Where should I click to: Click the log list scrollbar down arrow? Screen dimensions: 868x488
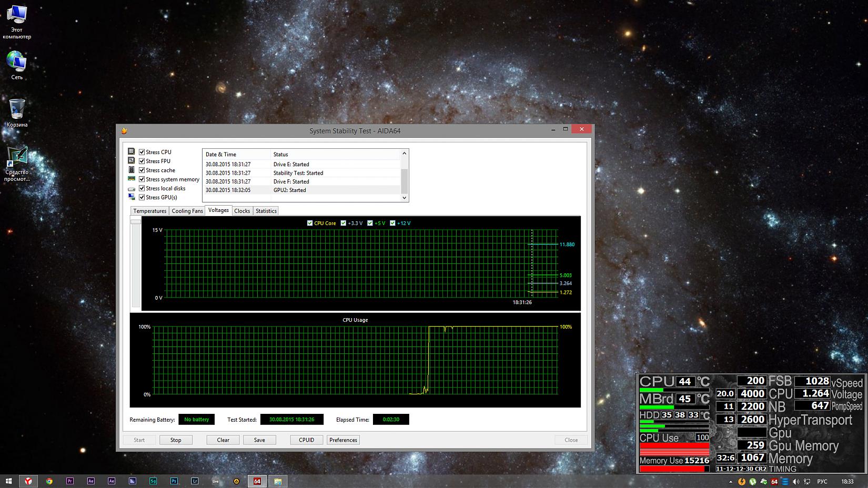point(405,198)
